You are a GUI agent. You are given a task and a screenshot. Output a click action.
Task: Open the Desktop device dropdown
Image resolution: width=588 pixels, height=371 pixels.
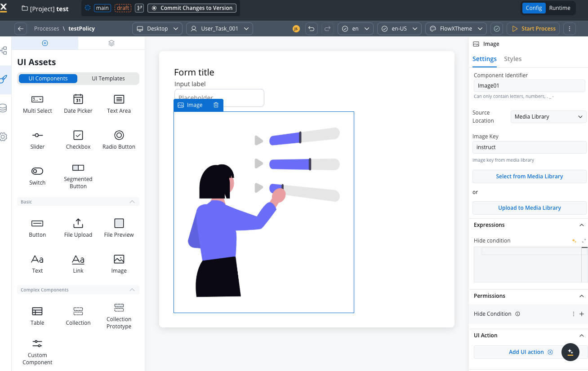pos(157,29)
